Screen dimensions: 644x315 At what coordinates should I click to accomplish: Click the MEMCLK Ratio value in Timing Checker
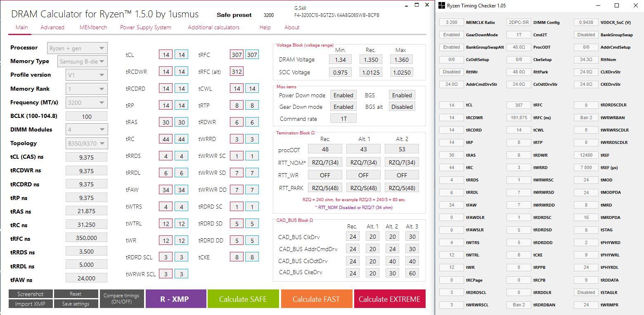click(452, 22)
